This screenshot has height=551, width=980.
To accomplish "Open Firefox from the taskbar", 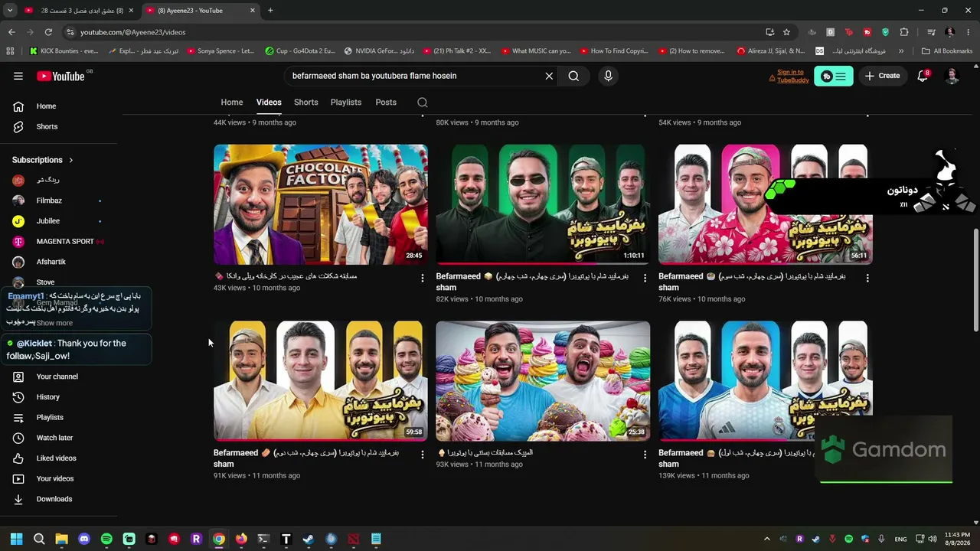I will coord(241,539).
